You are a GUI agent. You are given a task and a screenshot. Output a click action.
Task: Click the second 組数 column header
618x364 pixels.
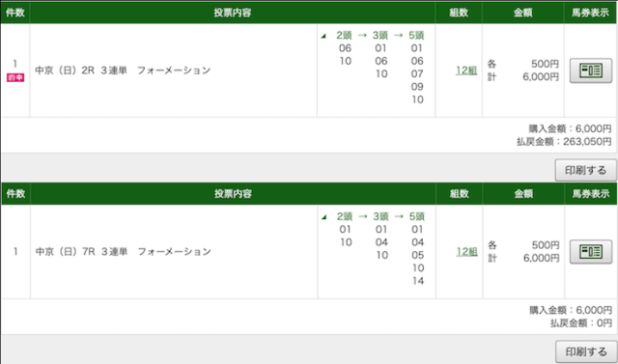point(459,194)
